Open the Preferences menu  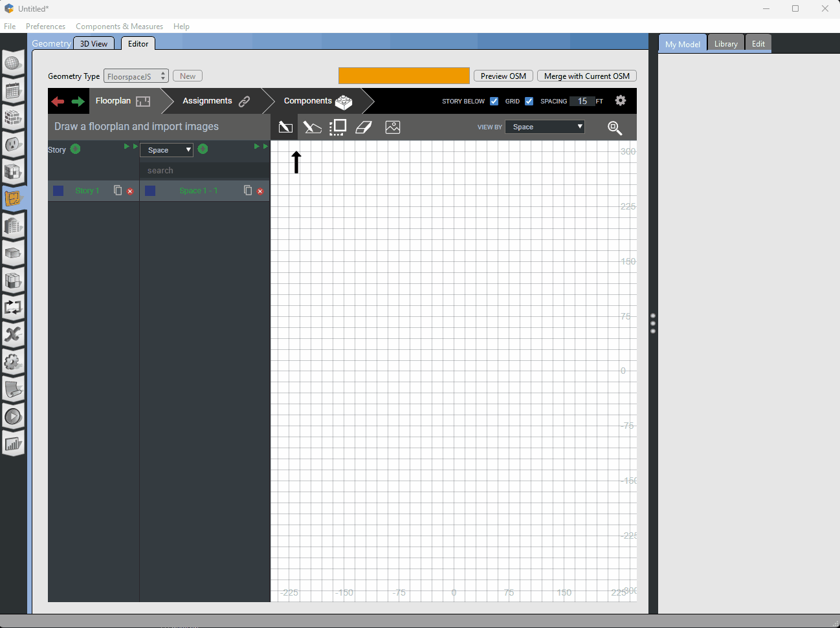click(45, 27)
